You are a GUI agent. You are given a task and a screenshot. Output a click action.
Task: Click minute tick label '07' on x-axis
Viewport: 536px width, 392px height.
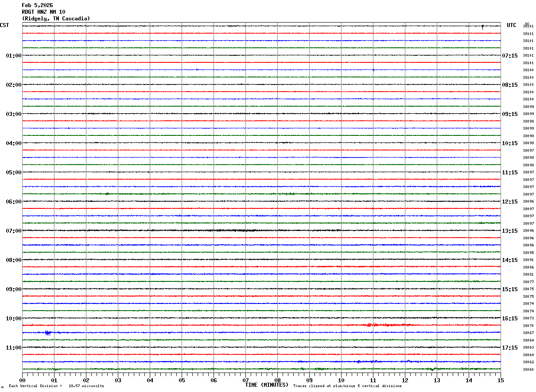245,380
